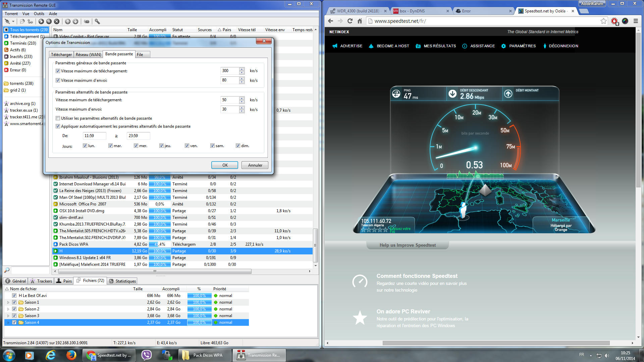Click the remove torrent X icon
The width and height of the screenshot is (644, 362).
[57, 21]
